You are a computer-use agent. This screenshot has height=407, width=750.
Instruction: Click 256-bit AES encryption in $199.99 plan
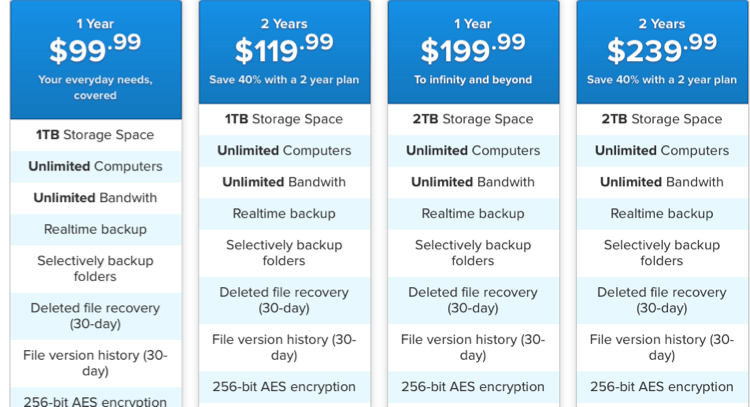473,386
